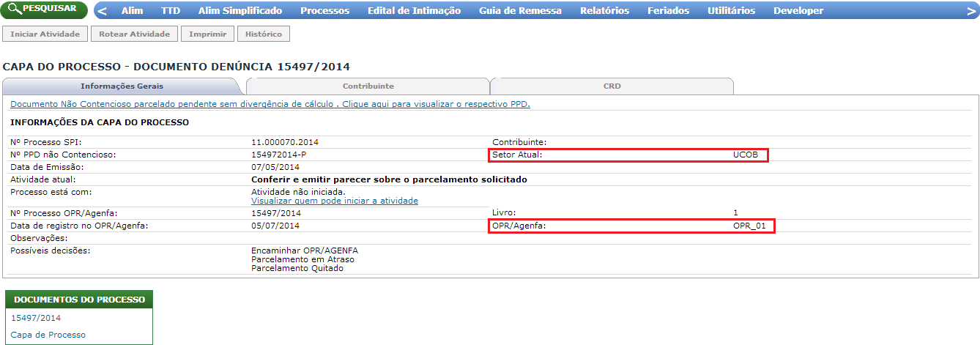The width and height of the screenshot is (980, 345).
Task: Open the Guia de Remessa menu
Action: pos(521,11)
